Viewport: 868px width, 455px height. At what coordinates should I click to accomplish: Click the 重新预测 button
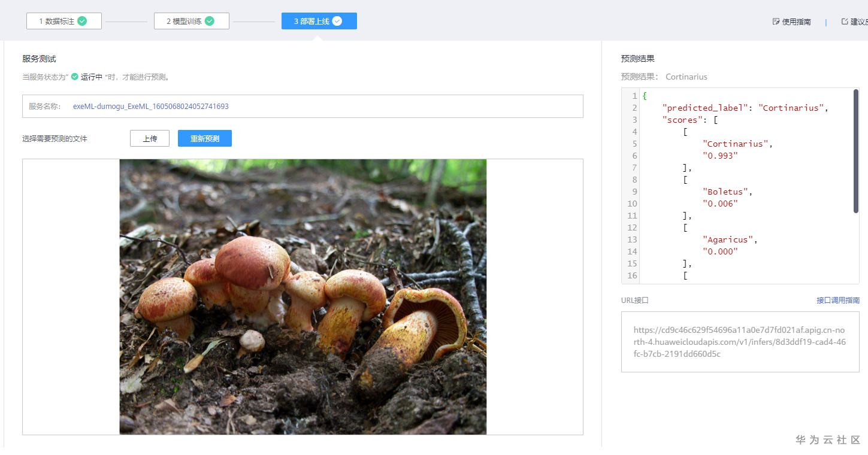(205, 138)
